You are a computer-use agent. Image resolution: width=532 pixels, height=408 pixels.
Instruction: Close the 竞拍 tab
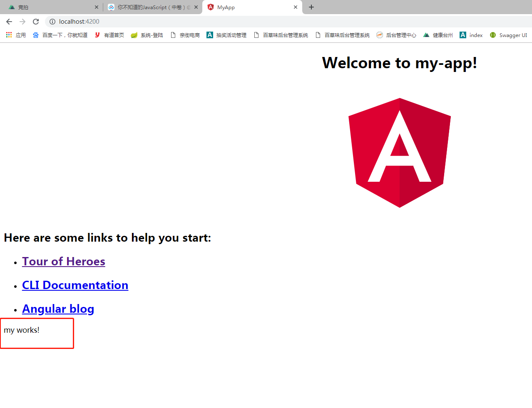click(97, 7)
